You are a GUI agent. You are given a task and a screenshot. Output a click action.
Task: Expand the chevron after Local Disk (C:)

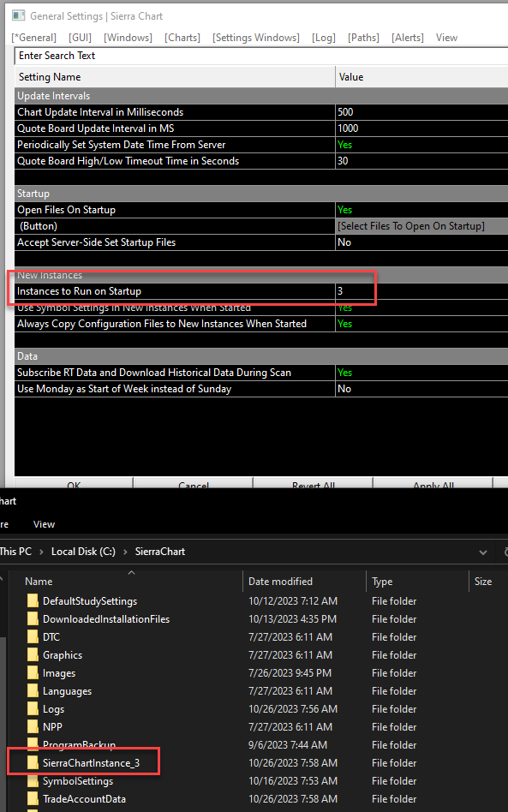pos(125,552)
